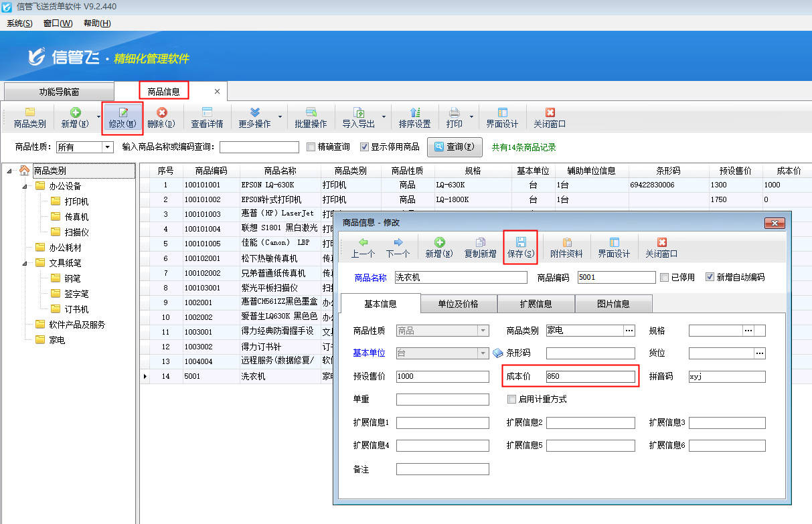This screenshot has height=524, width=812.
Task: Select 家电 category in tree
Action: click(57, 340)
